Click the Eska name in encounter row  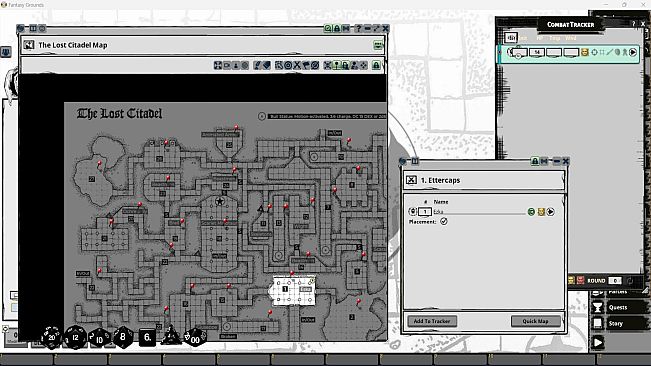[438, 212]
